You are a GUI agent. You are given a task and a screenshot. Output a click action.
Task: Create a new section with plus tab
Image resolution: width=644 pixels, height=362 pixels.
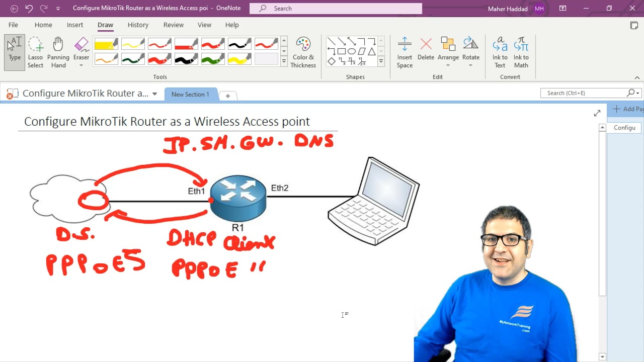pos(227,96)
